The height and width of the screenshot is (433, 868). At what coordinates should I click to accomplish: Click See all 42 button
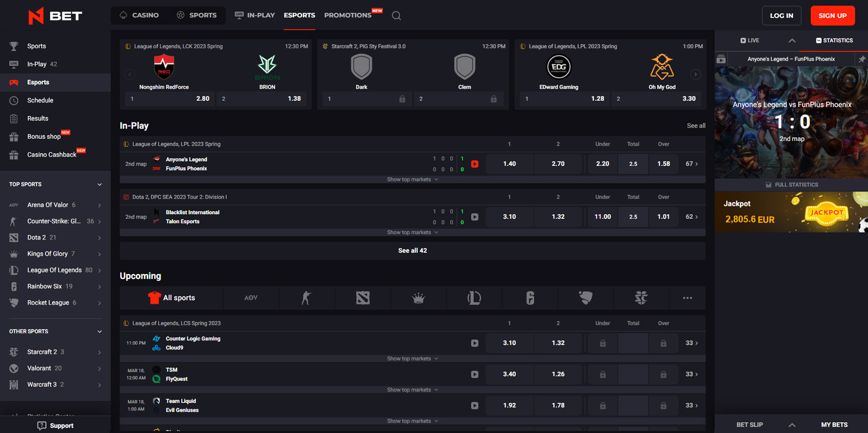pos(412,250)
